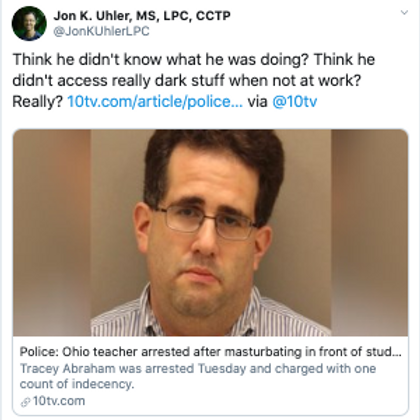This screenshot has width=420, height=420.
Task: Open the @10tv mention
Action: tap(295, 101)
